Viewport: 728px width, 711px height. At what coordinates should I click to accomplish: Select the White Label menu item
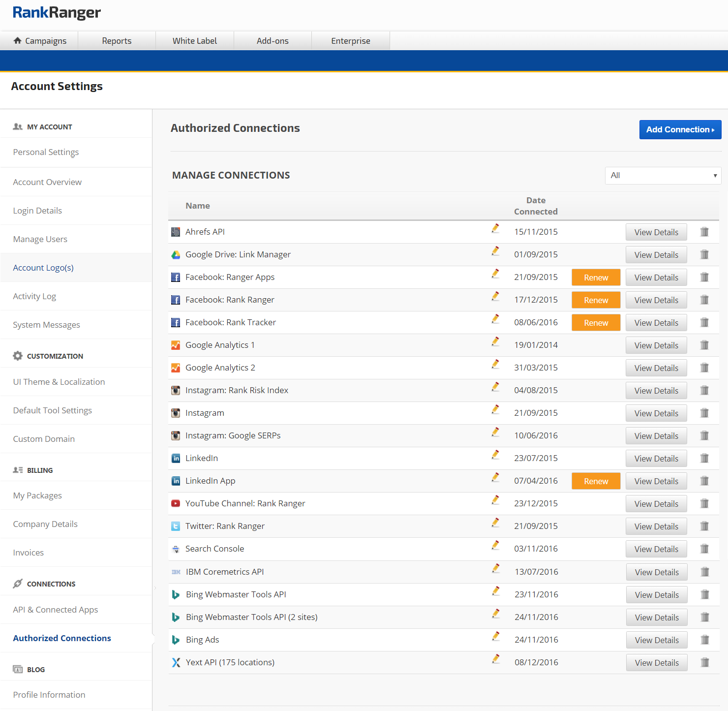(x=194, y=41)
